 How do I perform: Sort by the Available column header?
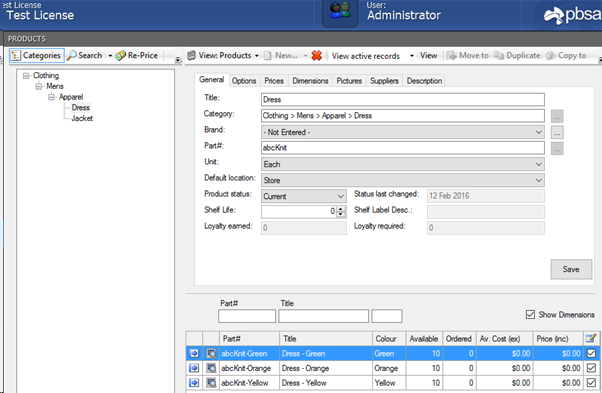424,339
